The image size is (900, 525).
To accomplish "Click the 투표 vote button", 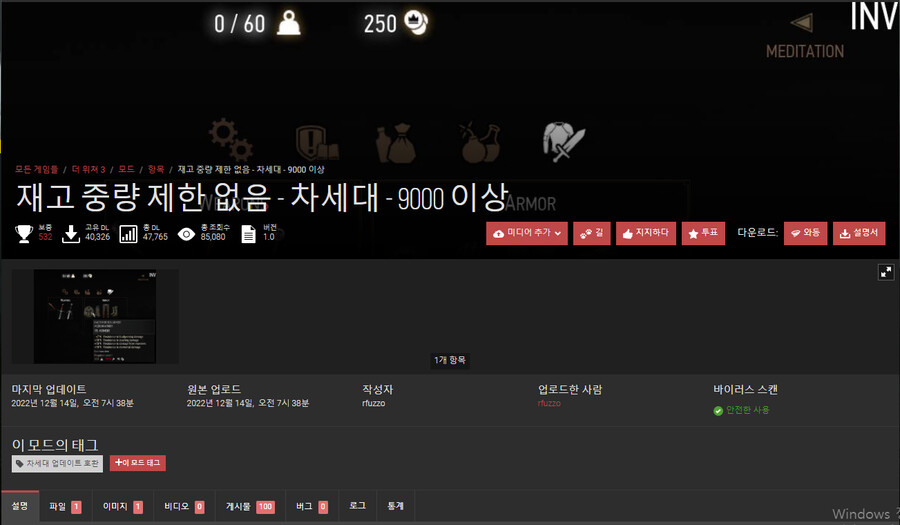I will (x=703, y=233).
